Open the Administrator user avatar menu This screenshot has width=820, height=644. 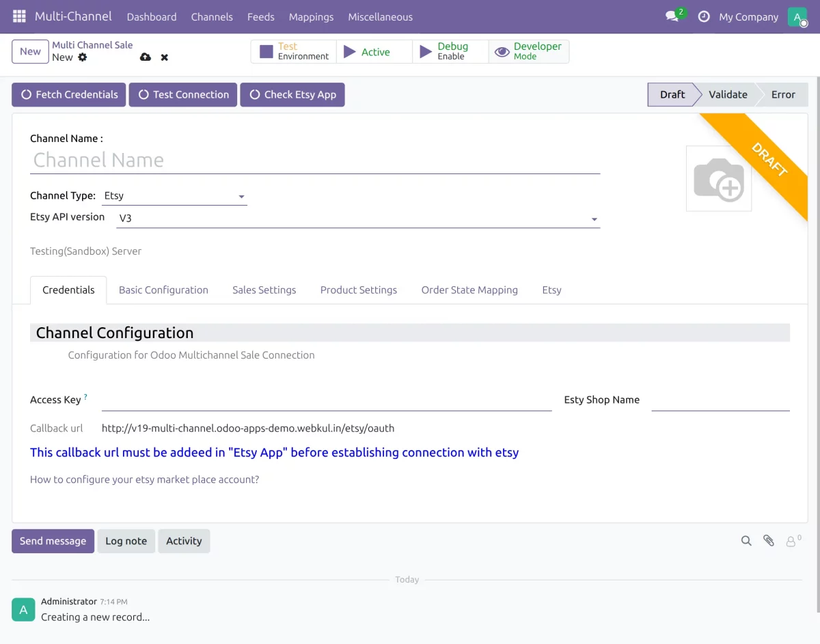(x=797, y=16)
